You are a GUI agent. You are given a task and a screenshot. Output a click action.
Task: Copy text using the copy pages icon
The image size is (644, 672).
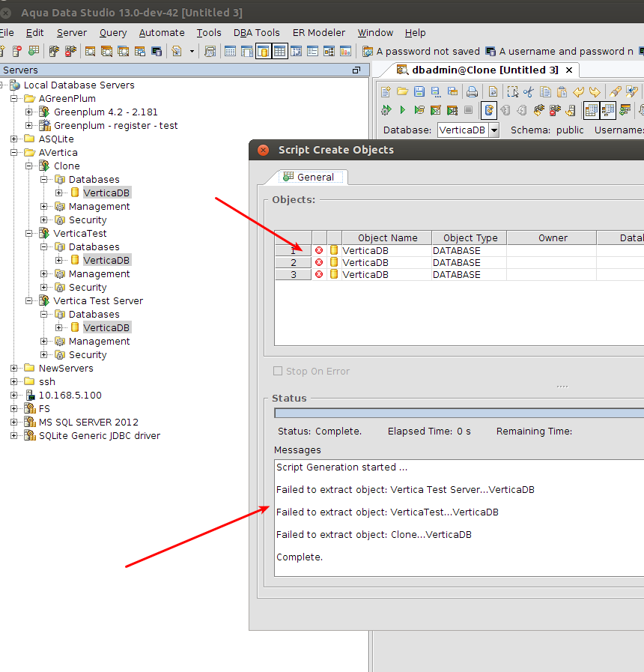(545, 91)
